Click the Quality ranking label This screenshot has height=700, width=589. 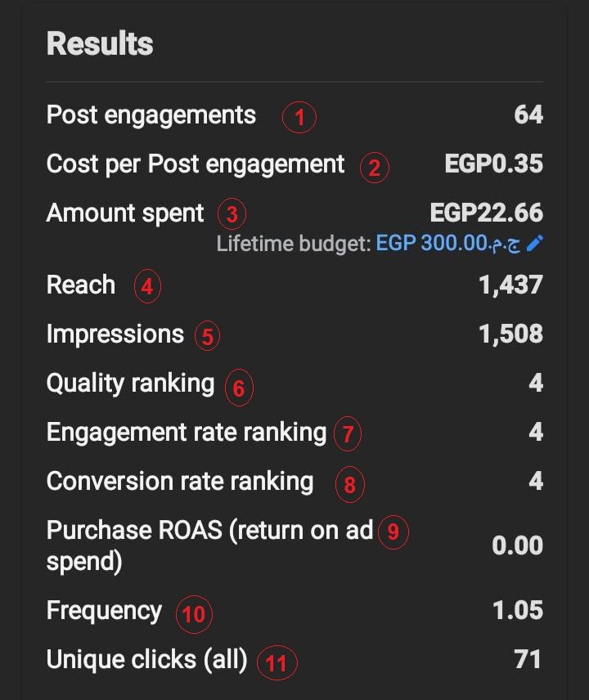tap(130, 384)
